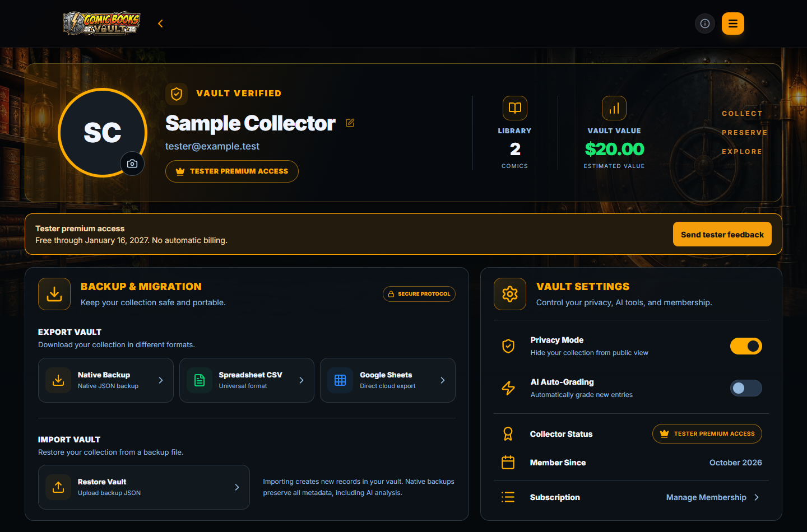This screenshot has height=532, width=807.
Task: Click the Sample Collector name heading
Action: [251, 123]
